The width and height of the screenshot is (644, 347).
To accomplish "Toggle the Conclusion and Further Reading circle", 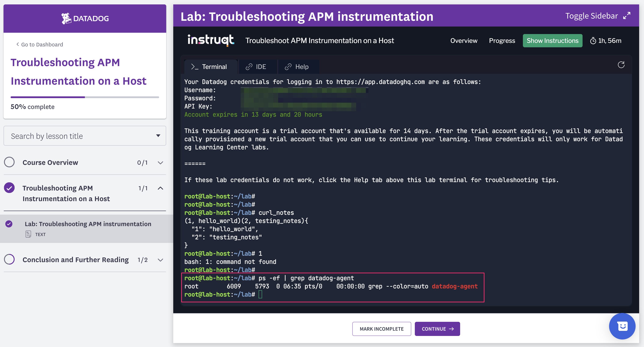I will coord(9,259).
